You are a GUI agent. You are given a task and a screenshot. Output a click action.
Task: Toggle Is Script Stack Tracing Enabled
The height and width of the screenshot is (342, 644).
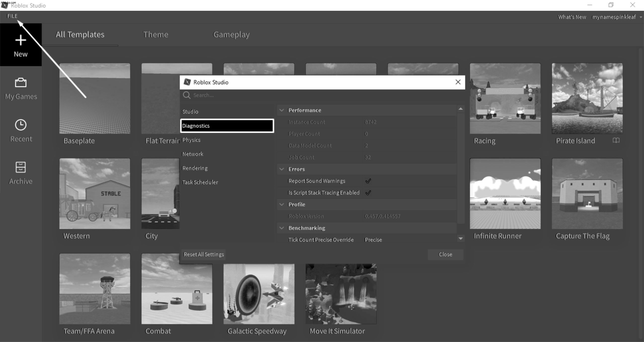tap(368, 193)
